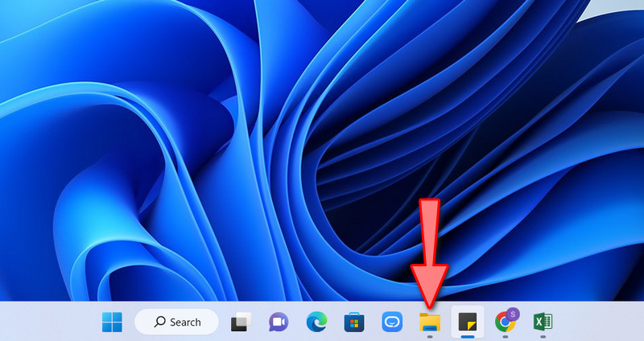Open File Explorer from the taskbar

430,322
